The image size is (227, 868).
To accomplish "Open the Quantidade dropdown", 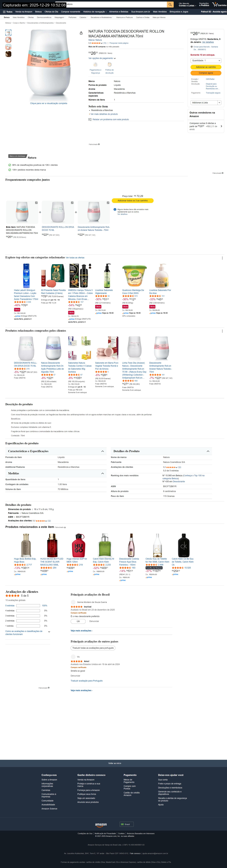I will (x=206, y=61).
